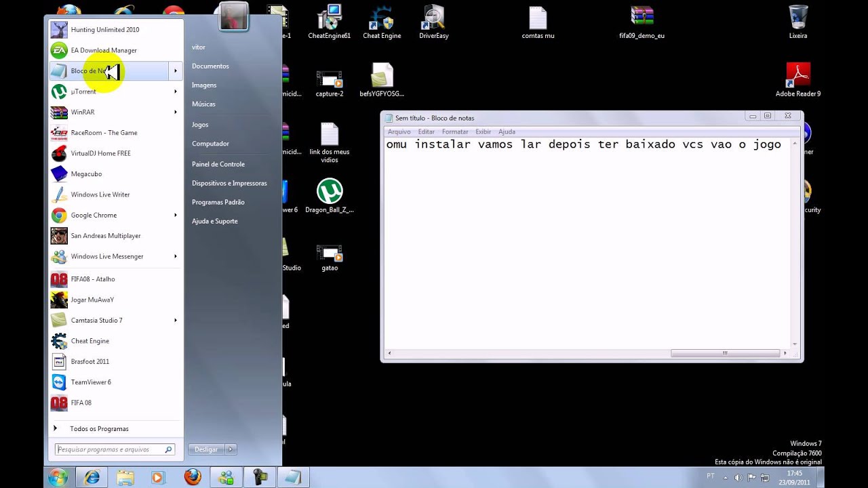Click the volume speaker tray icon
The image size is (868, 488).
coord(738,478)
